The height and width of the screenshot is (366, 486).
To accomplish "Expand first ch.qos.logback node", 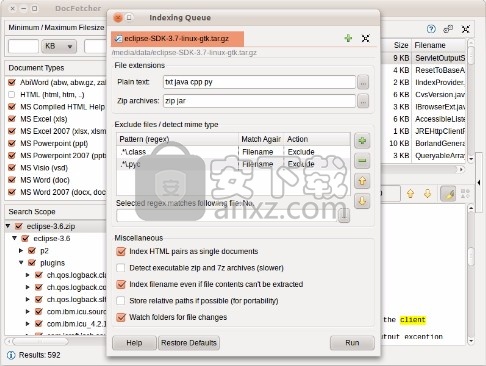I will 28,275.
